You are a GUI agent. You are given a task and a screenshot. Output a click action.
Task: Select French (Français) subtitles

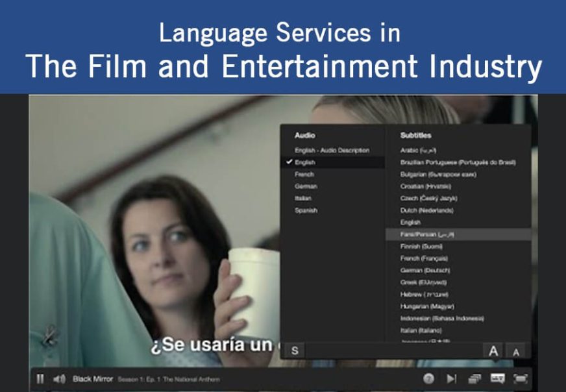tap(424, 258)
